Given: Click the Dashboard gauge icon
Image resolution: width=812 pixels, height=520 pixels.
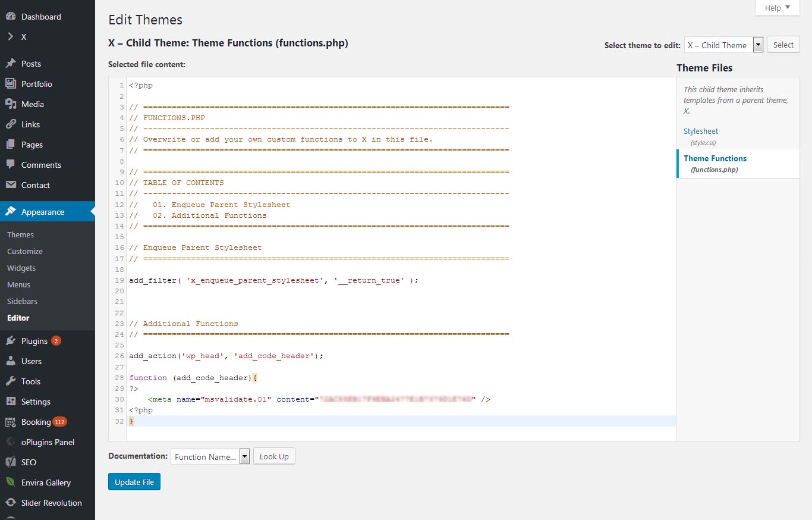Looking at the screenshot, I should 11,17.
